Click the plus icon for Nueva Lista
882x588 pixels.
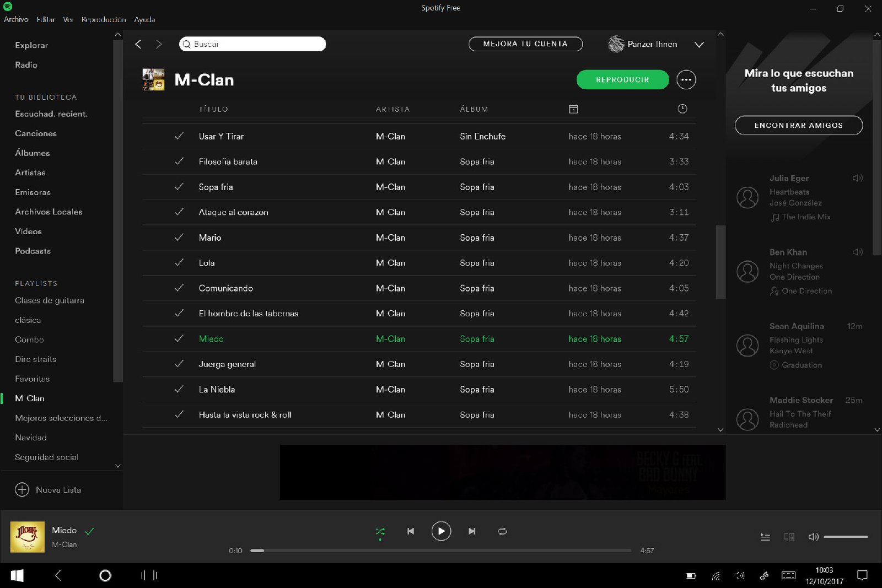[22, 490]
